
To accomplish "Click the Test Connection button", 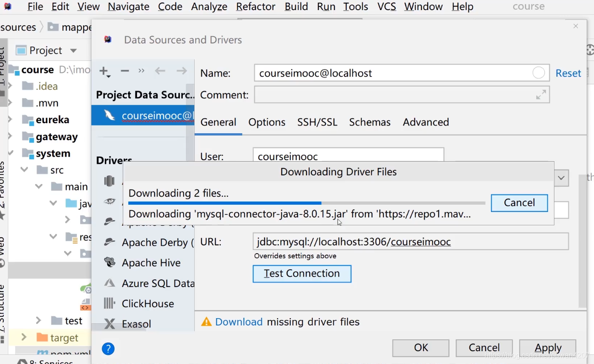I will [302, 274].
